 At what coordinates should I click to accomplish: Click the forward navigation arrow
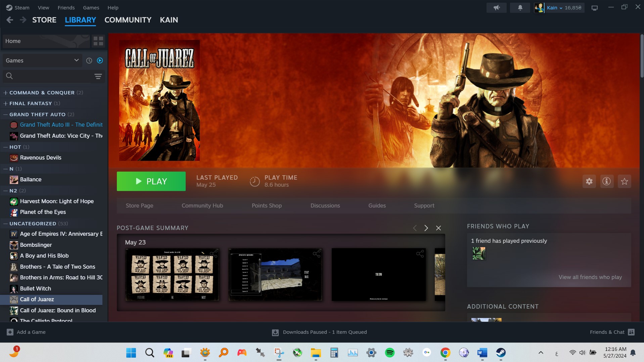coord(23,20)
